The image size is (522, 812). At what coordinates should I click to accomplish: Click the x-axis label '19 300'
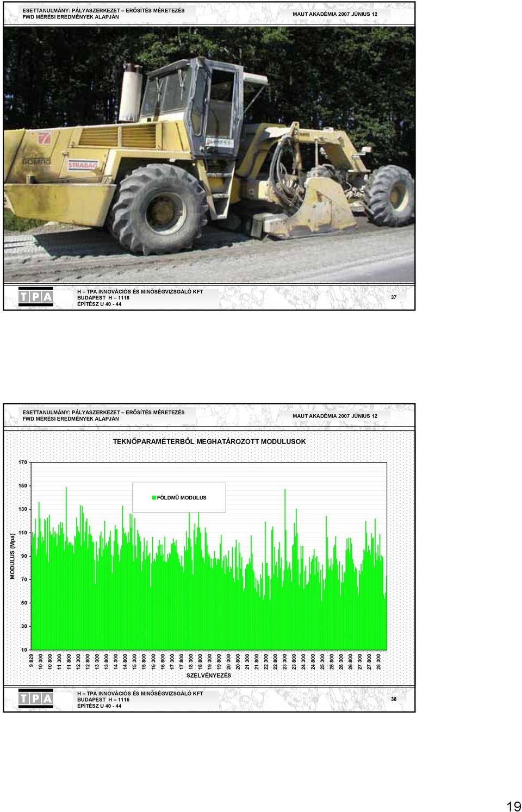[210, 661]
